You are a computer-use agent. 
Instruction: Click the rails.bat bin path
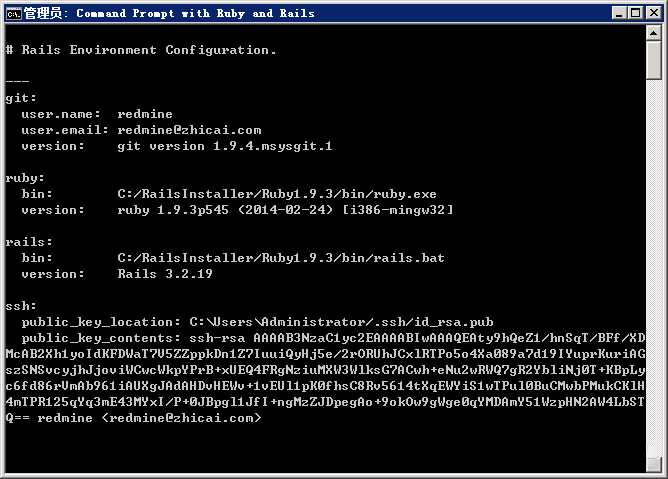tap(281, 258)
